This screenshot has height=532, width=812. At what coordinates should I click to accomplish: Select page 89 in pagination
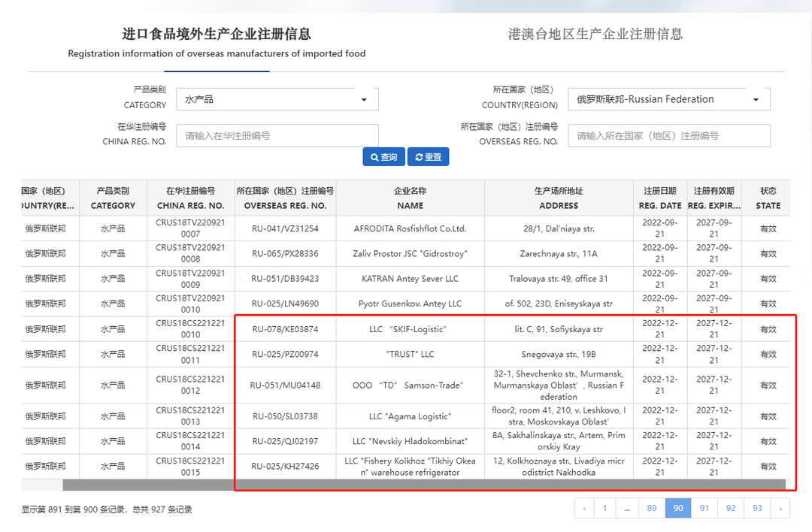tap(652, 509)
